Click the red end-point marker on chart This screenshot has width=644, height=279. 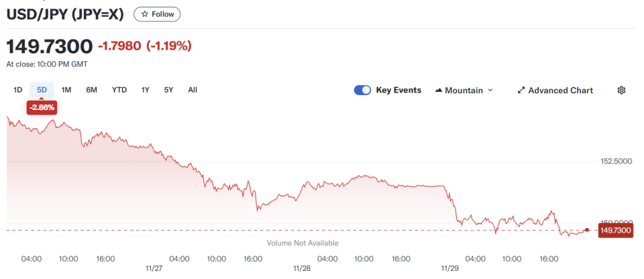click(x=587, y=230)
